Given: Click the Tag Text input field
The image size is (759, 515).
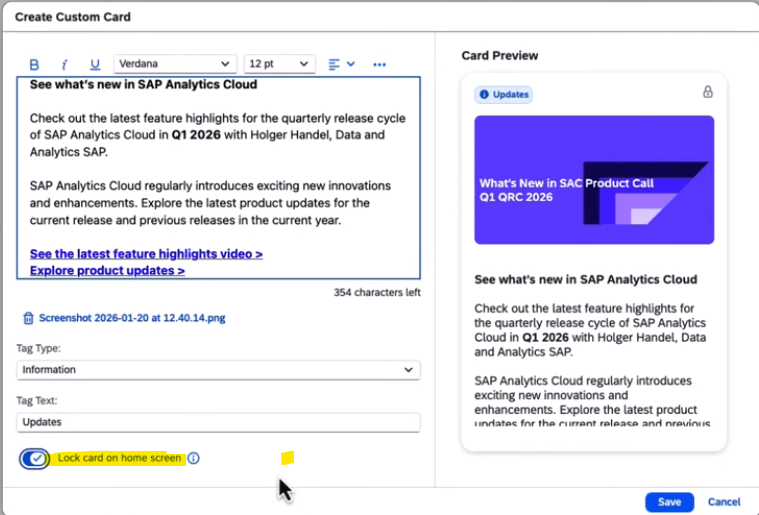Looking at the screenshot, I should pyautogui.click(x=218, y=423).
